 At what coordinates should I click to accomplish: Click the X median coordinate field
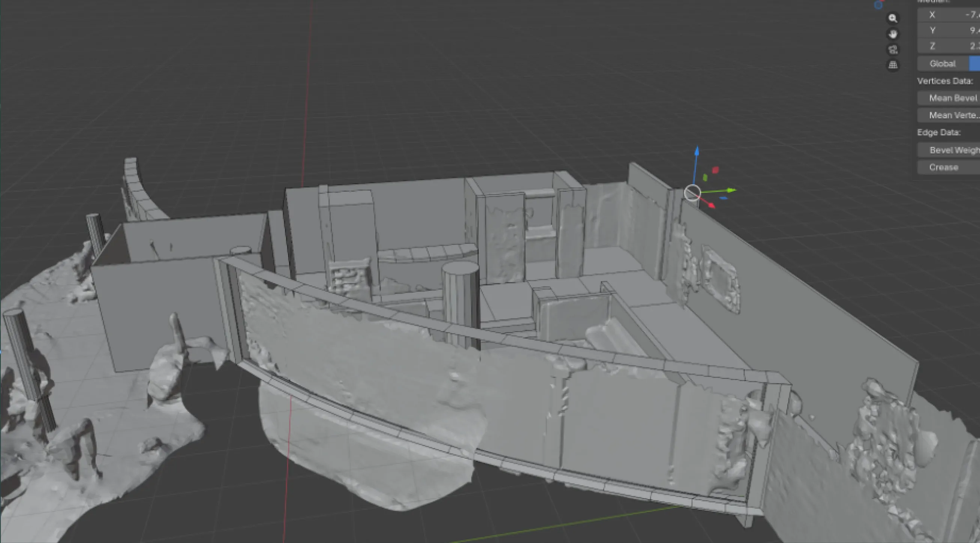click(947, 15)
